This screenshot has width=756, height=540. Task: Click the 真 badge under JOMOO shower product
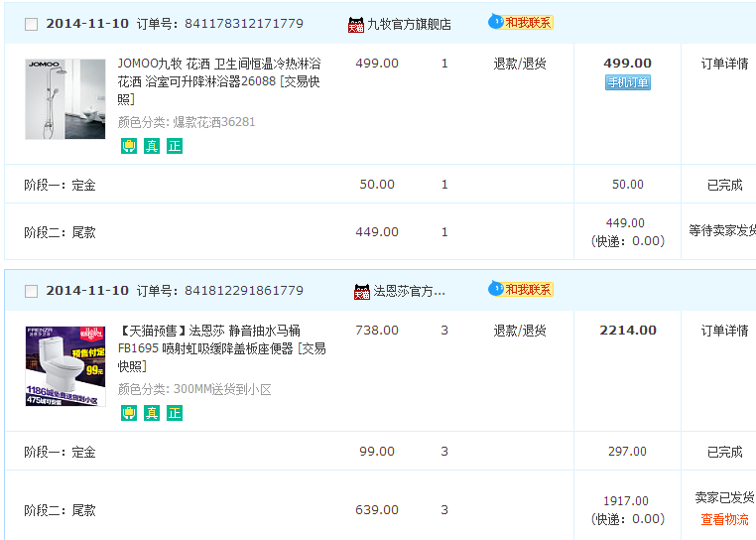(151, 146)
